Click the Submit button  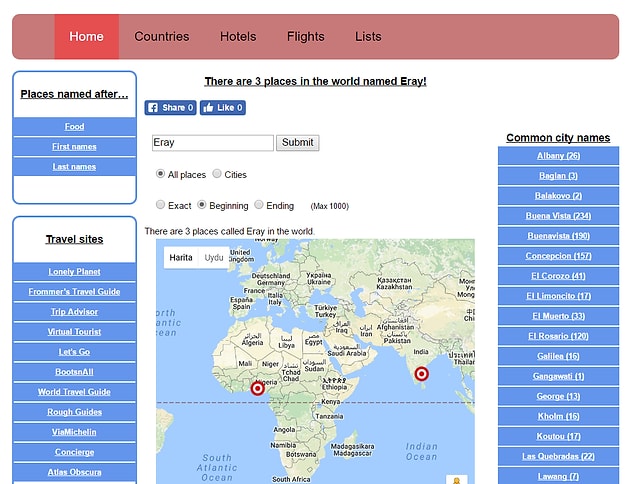[x=298, y=143]
